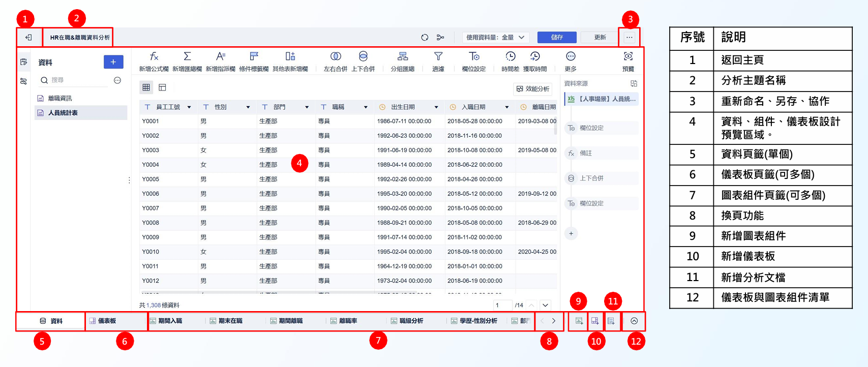Click the blue 儲存 save button
The image size is (868, 367).
557,38
